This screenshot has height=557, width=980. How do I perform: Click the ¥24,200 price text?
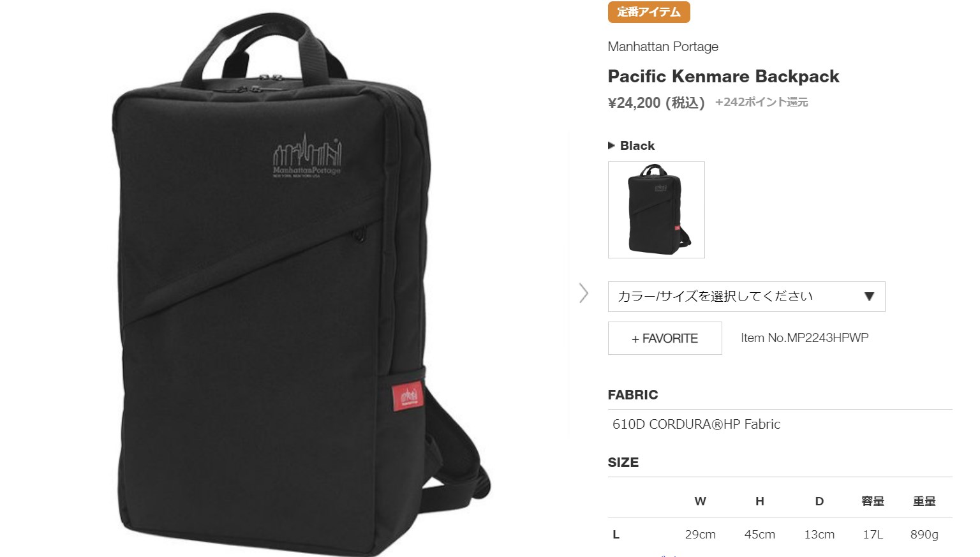click(634, 103)
